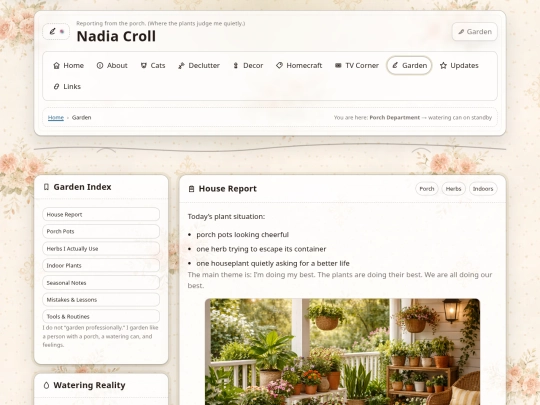This screenshot has width=540, height=405.
Task: Open the Decor section
Action: pos(248,65)
